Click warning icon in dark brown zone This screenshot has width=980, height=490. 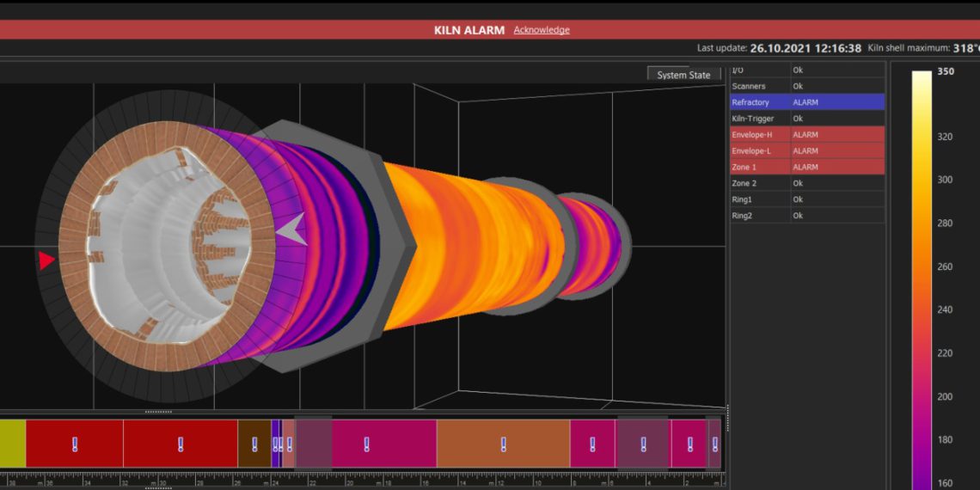click(254, 444)
